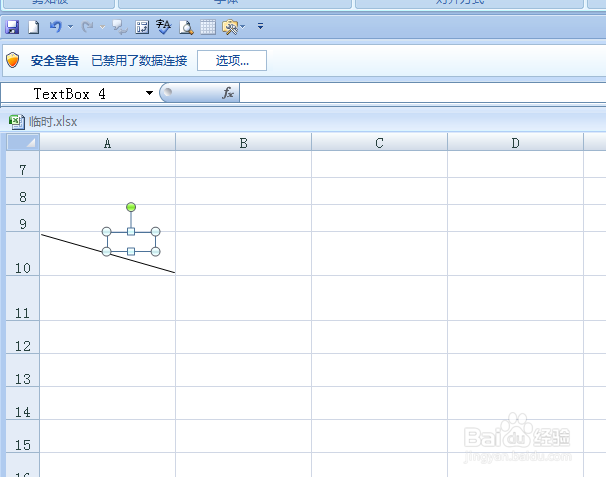Open the undo history dropdown arrow
Viewport: 606px width, 477px height.
click(70, 27)
